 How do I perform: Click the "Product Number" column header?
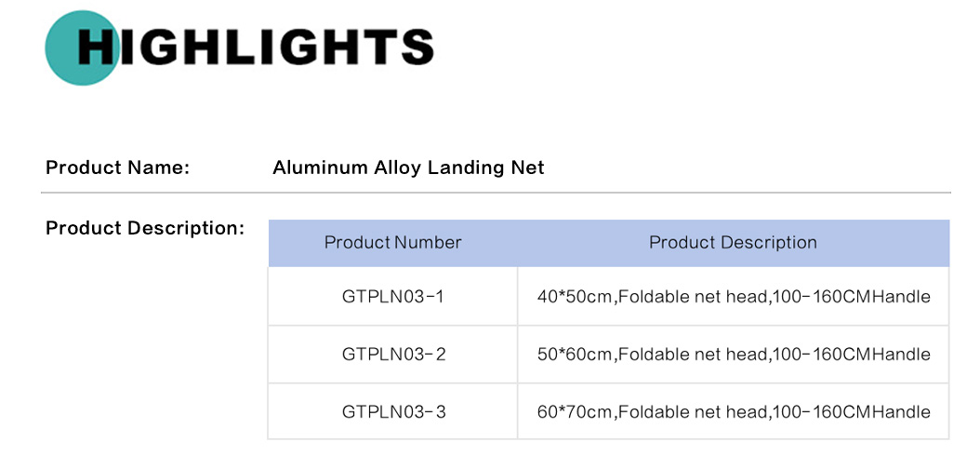pos(392,243)
